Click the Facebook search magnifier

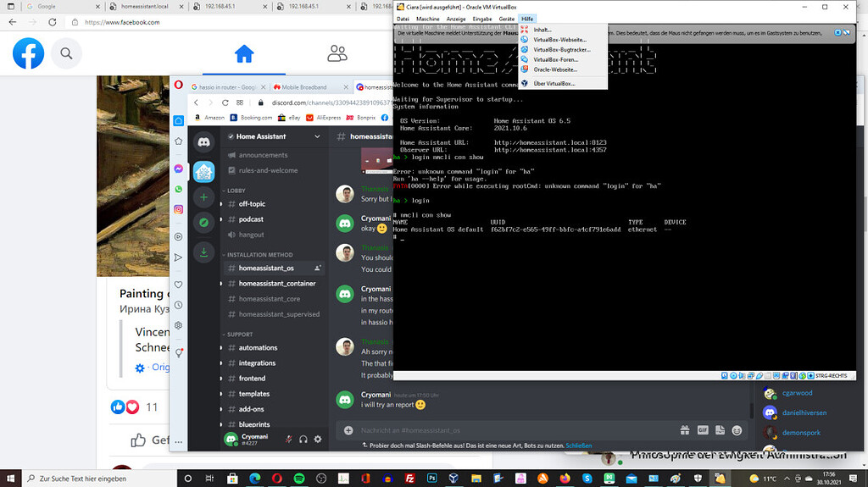(x=66, y=53)
